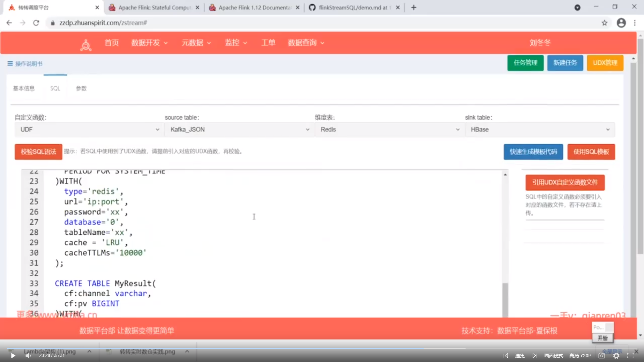Click the 校验SQL语法 button

38,152
